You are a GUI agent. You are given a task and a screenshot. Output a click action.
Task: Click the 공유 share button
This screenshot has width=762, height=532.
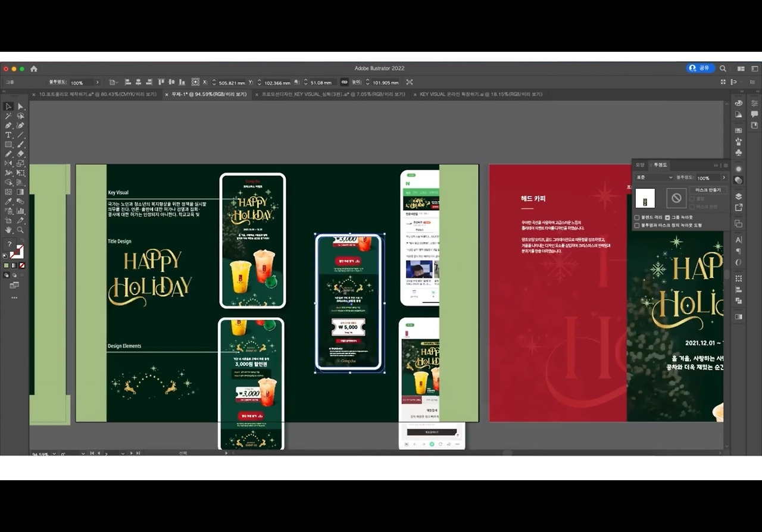700,68
